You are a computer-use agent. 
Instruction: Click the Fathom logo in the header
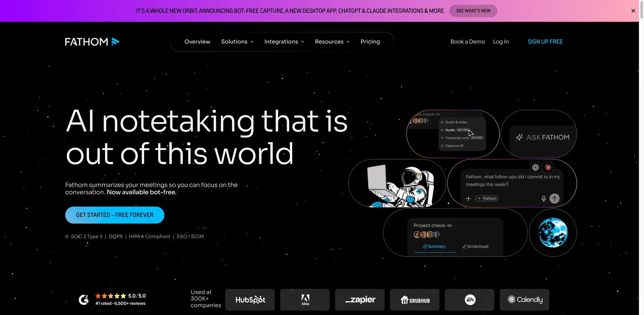tap(92, 41)
